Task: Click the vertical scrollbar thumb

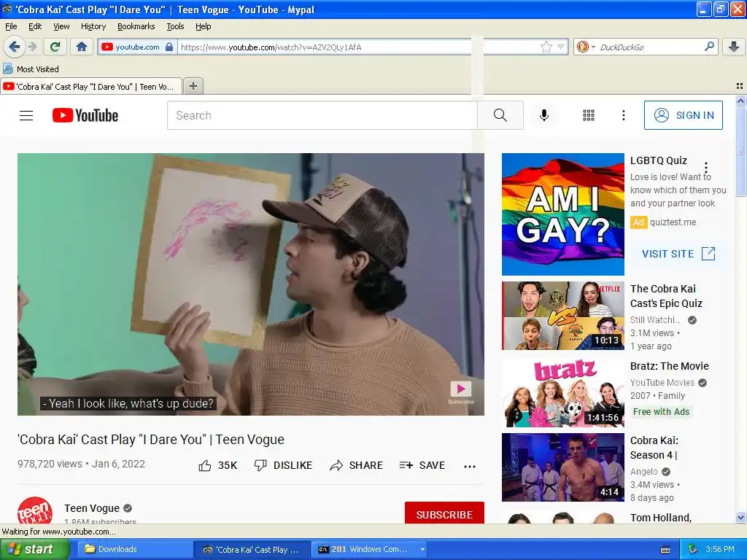Action: pos(740,152)
